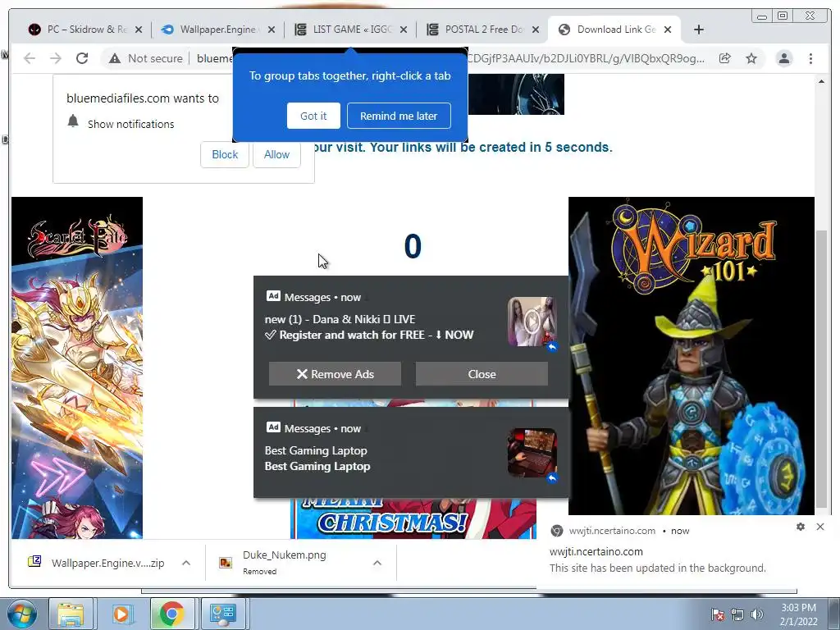
Task: Open a new tab
Action: tap(699, 30)
